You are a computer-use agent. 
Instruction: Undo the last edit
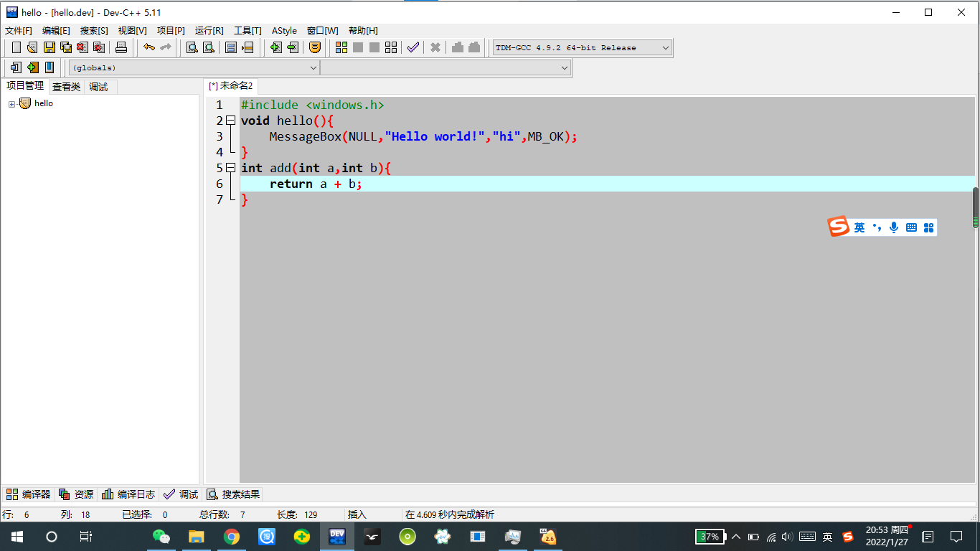(x=150, y=47)
